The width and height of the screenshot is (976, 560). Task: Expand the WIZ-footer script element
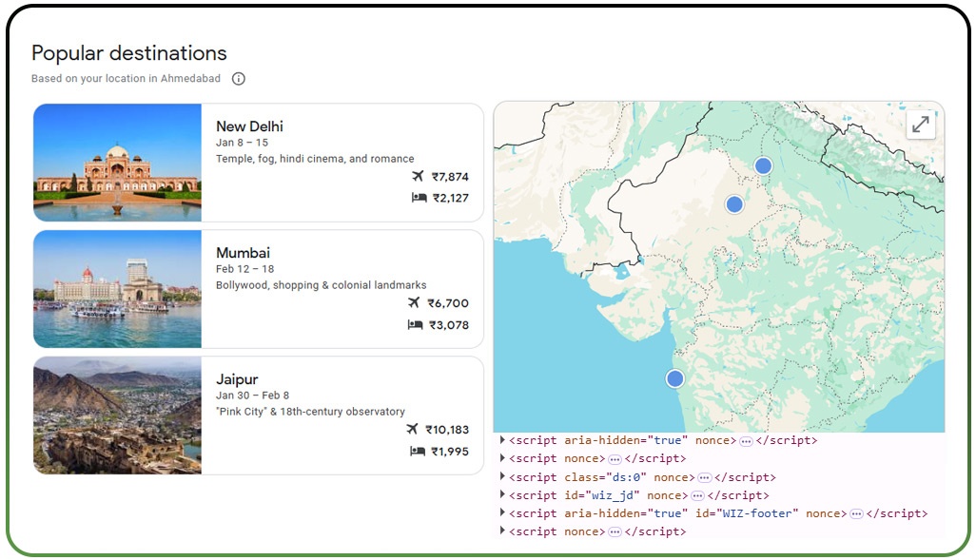click(x=500, y=513)
